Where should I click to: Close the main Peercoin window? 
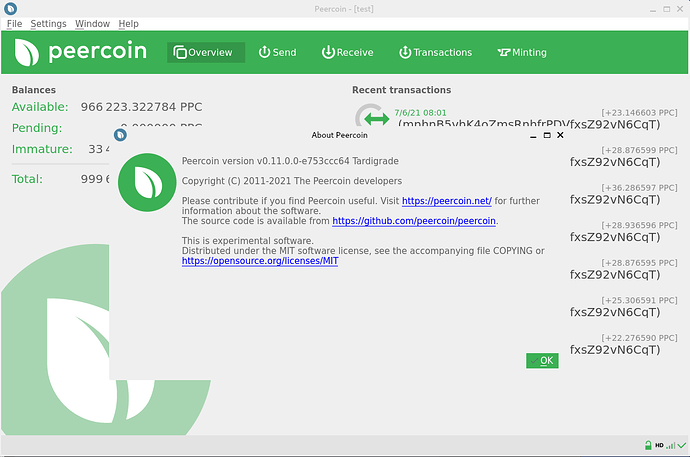680,9
